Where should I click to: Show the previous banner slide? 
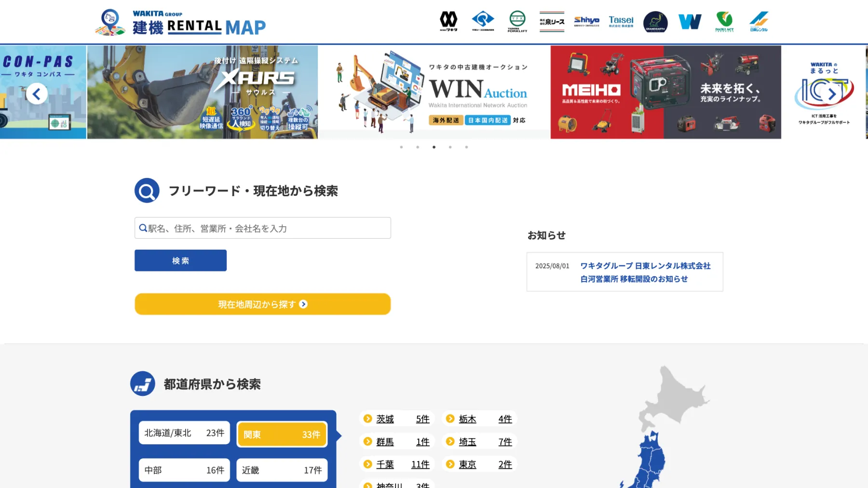point(37,94)
